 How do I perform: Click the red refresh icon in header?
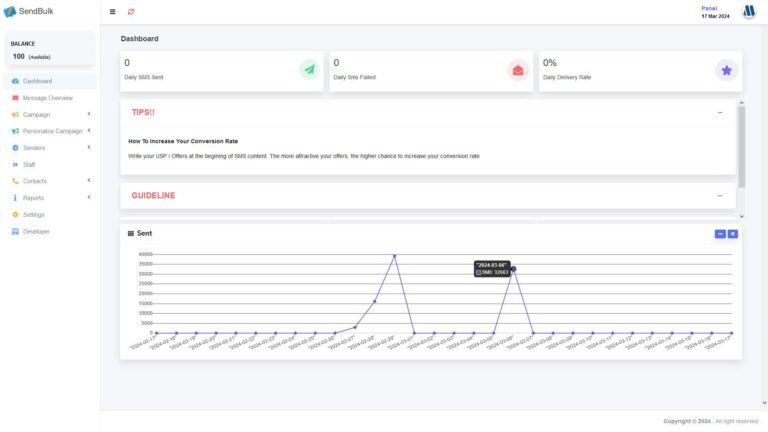point(131,12)
